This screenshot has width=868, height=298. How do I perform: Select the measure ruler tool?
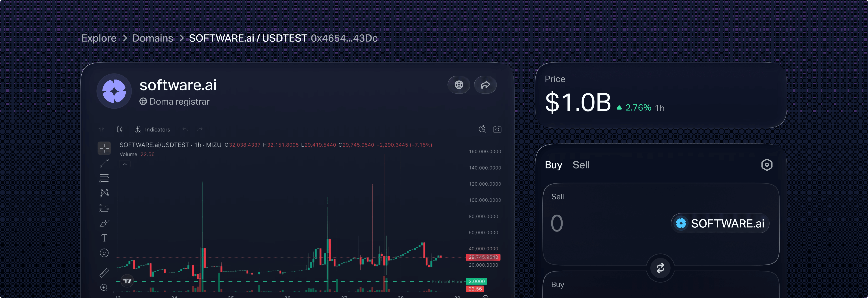[104, 272]
